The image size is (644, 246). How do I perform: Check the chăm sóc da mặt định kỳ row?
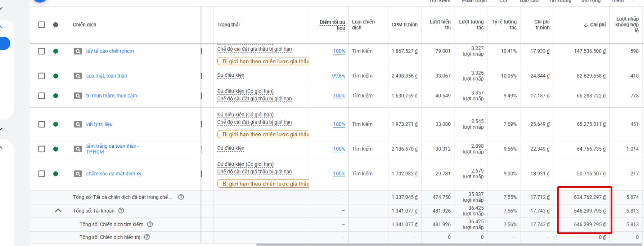(x=42, y=174)
